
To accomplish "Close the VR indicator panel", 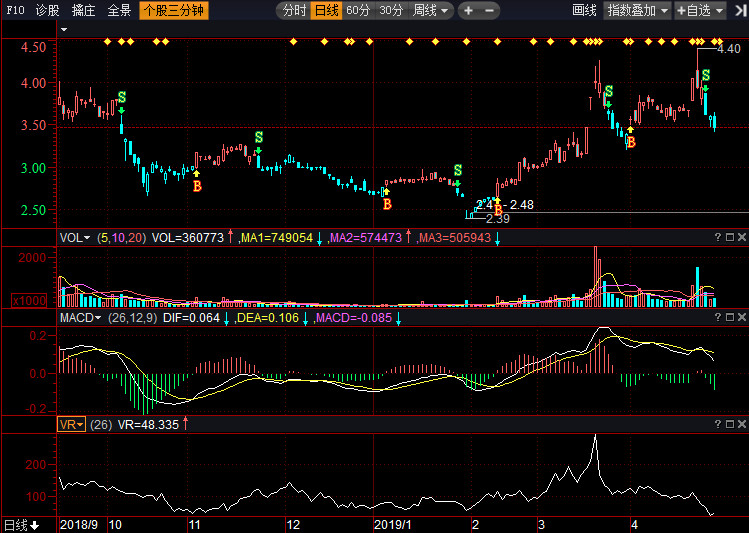I will tap(741, 424).
